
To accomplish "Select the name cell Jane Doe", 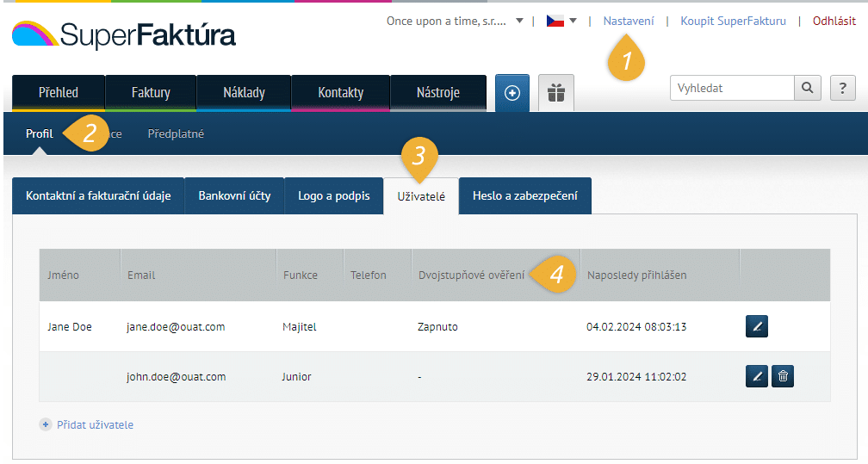I will [x=69, y=326].
